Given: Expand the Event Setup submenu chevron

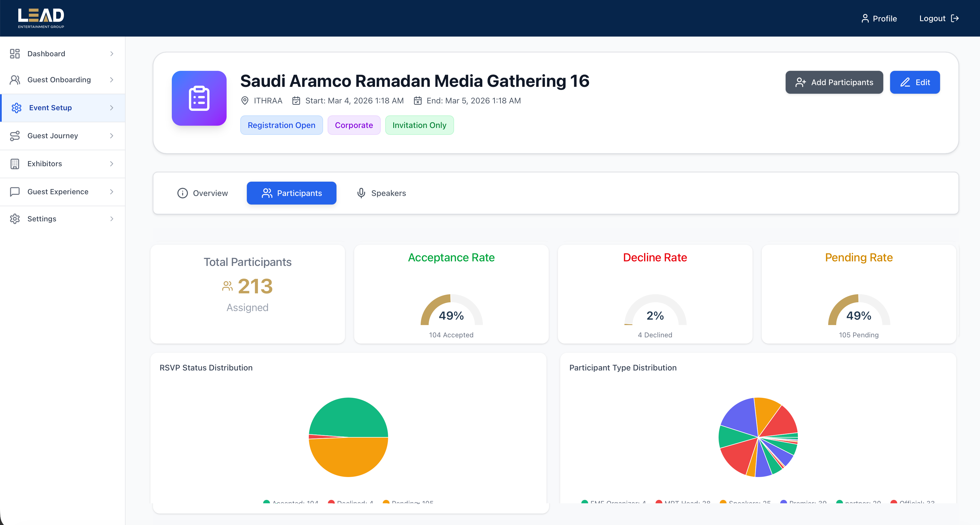Looking at the screenshot, I should coord(112,108).
